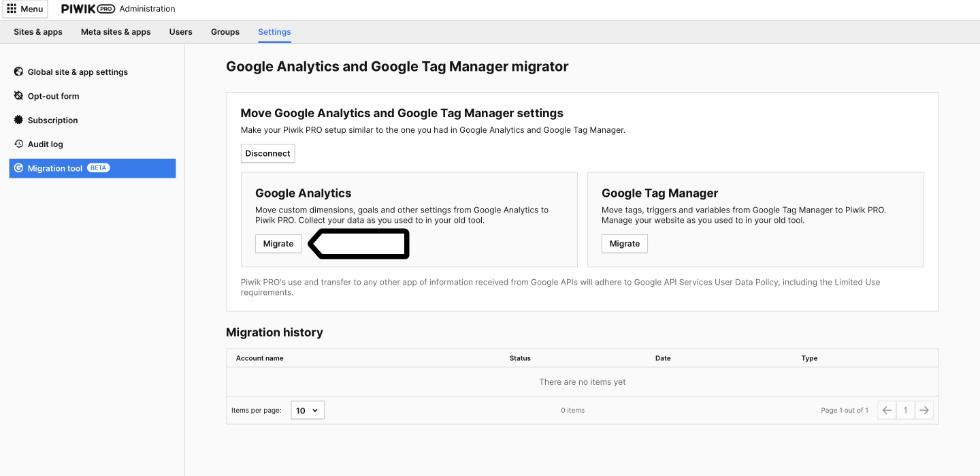Click the Migration history heading

tap(274, 332)
